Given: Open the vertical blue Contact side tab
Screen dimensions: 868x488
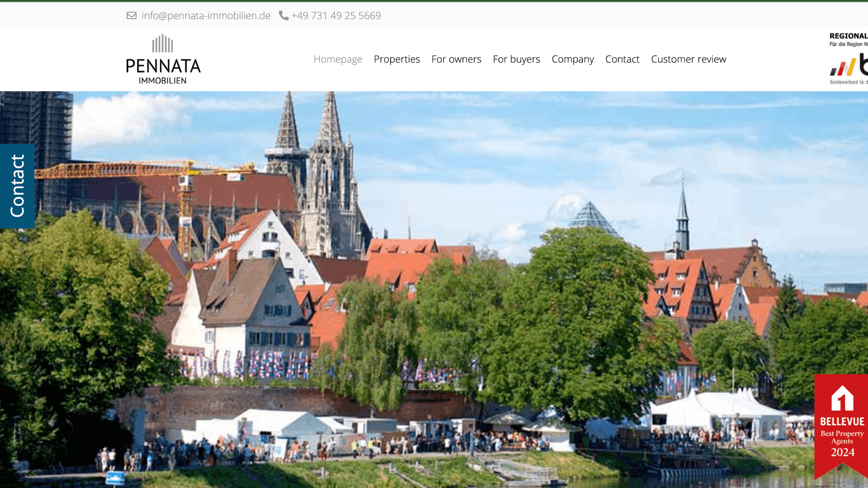Looking at the screenshot, I should click(x=17, y=186).
